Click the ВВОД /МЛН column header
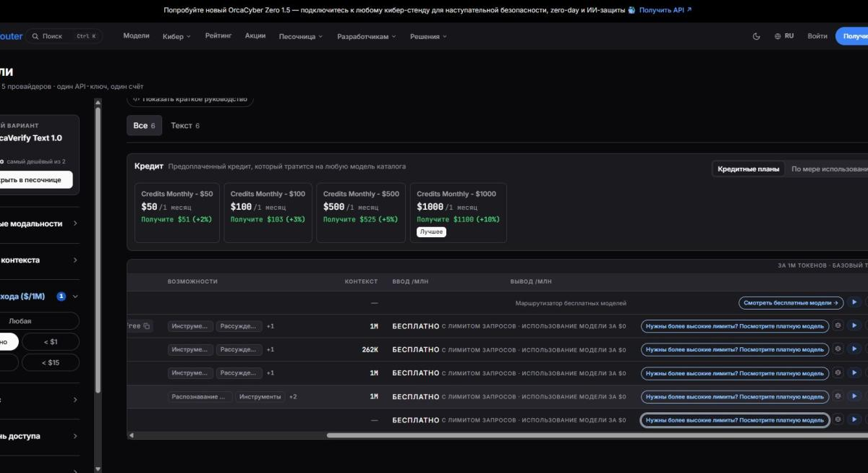Viewport: 868px width, 473px height. click(x=409, y=281)
